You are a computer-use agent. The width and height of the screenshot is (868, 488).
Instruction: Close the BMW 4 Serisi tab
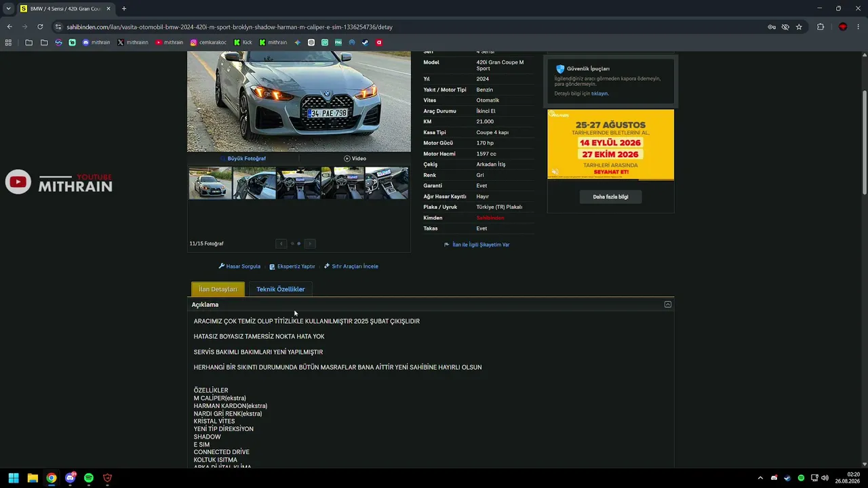coord(108,9)
